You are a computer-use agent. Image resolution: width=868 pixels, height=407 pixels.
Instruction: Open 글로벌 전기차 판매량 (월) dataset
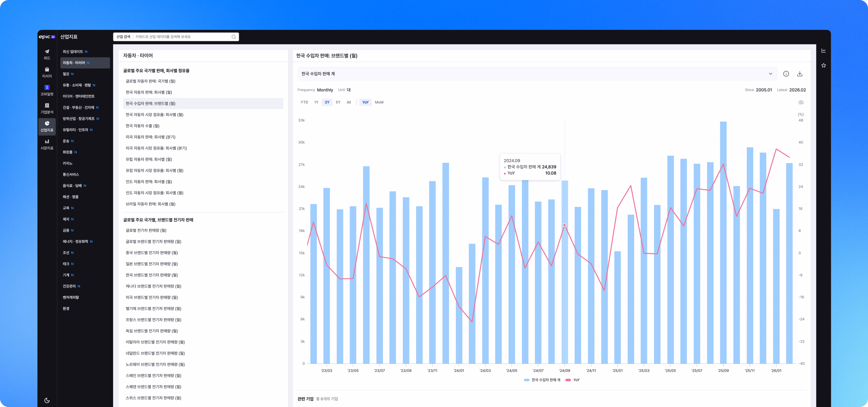tap(146, 230)
